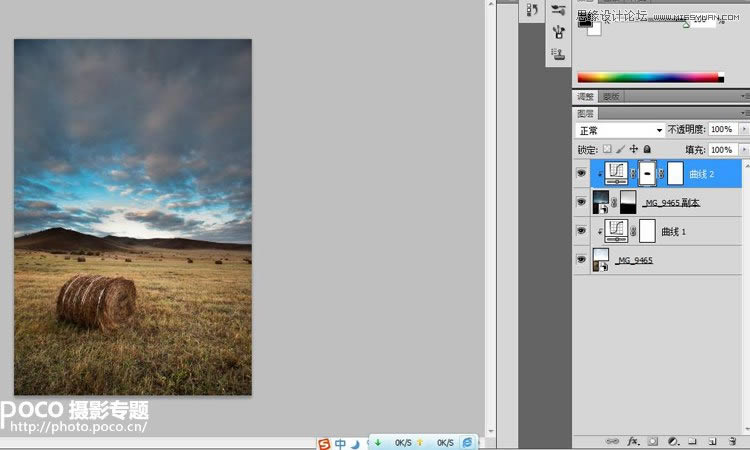Click the add layer mask icon

[x=652, y=440]
